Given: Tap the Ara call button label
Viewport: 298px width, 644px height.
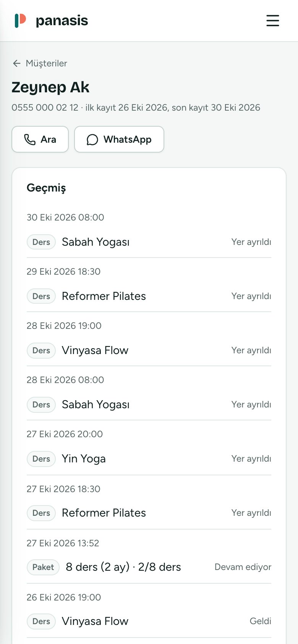Looking at the screenshot, I should pos(49,139).
